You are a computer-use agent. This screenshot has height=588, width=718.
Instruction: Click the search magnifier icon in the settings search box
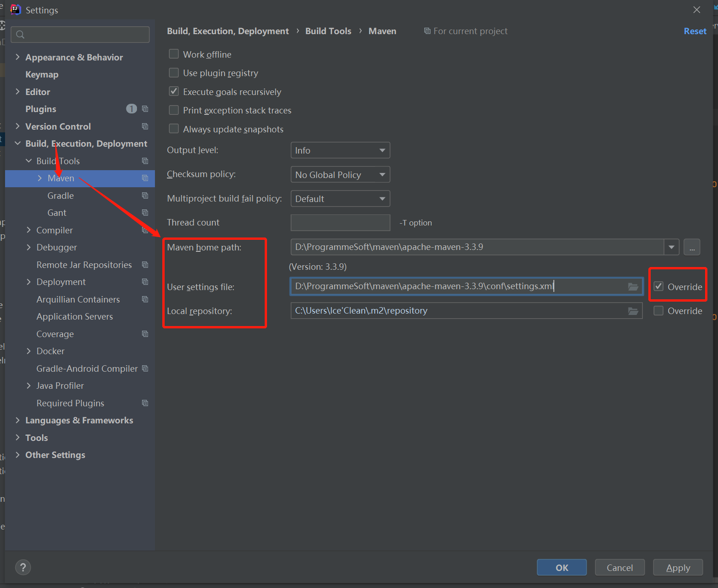coord(20,35)
